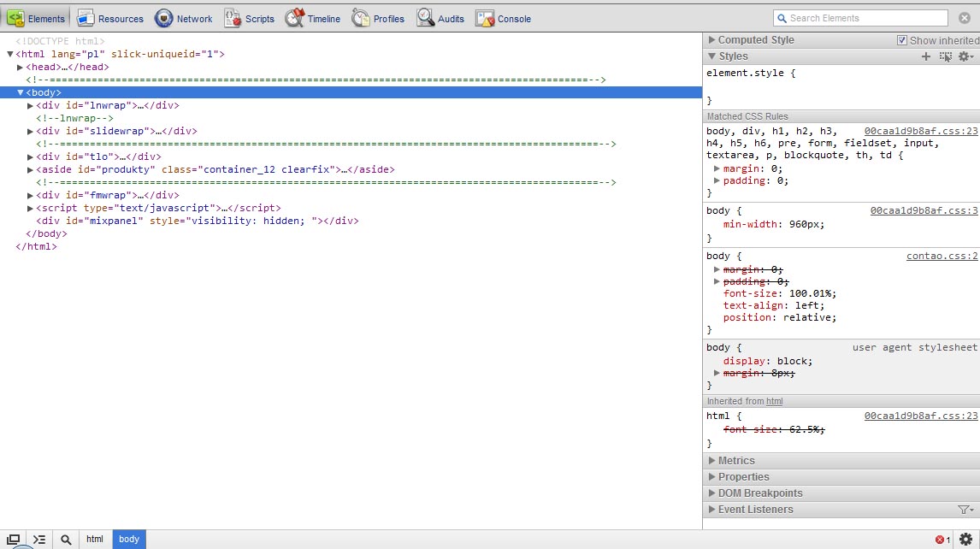
Task: Select body in the breadcrumb bar
Action: 129,539
